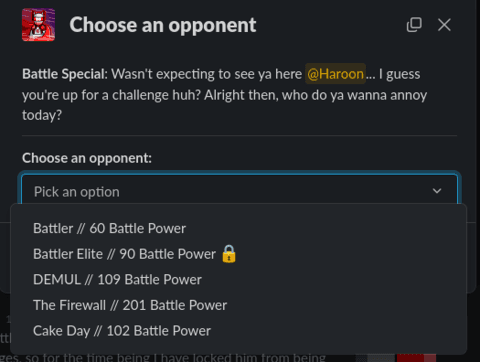Click the "Choose an opponent:" field label
Viewport: 480px width, 362px height.
coord(87,158)
